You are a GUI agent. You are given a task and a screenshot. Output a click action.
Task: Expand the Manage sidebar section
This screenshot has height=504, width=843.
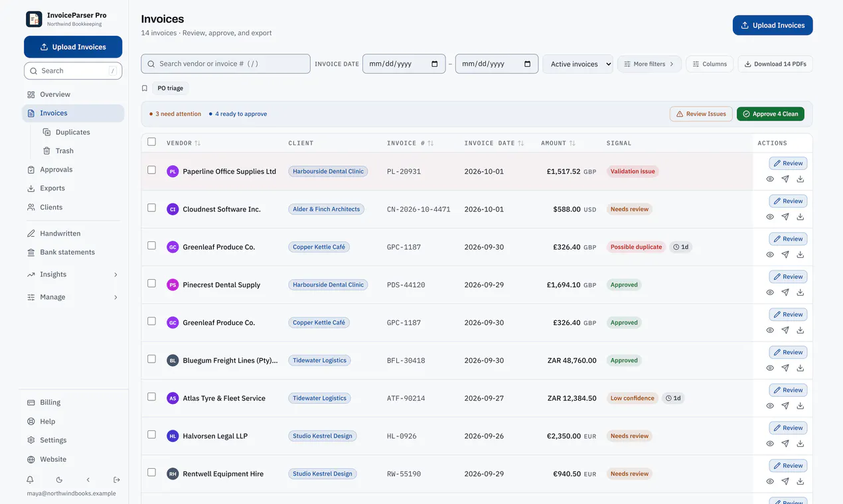[x=73, y=297]
